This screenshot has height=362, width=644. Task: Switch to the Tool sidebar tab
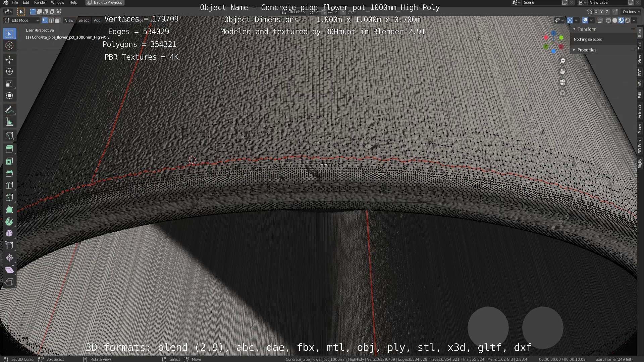(640, 46)
